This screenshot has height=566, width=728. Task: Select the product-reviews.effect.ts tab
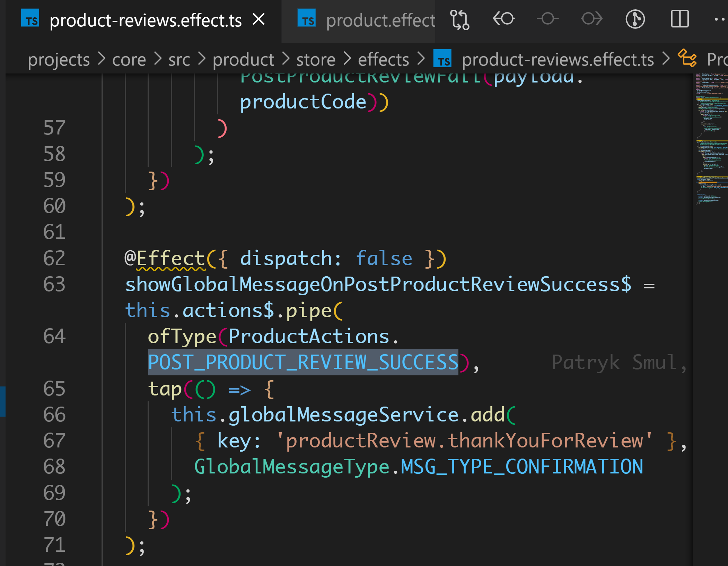tap(146, 20)
